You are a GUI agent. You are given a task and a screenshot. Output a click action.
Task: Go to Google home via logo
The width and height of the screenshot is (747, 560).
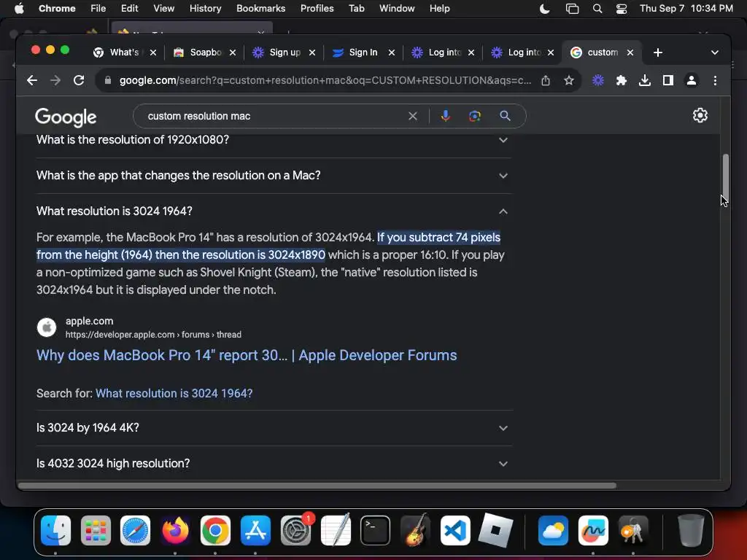(66, 117)
